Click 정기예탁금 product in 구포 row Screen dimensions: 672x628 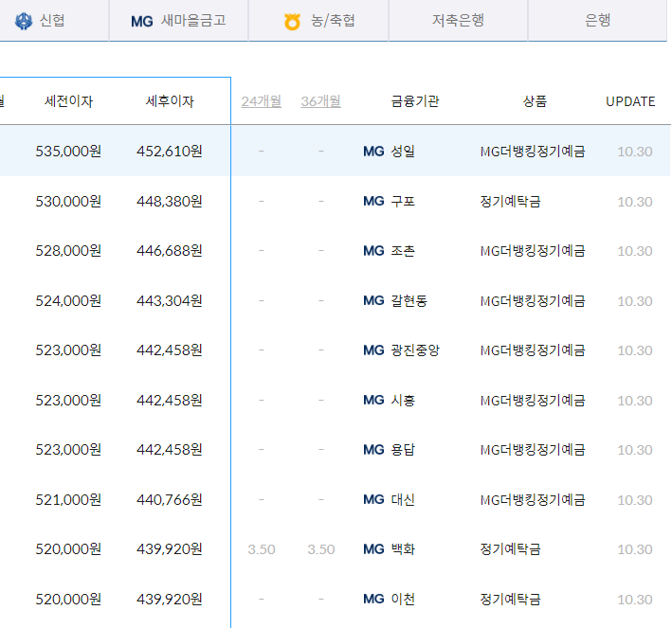pos(510,202)
